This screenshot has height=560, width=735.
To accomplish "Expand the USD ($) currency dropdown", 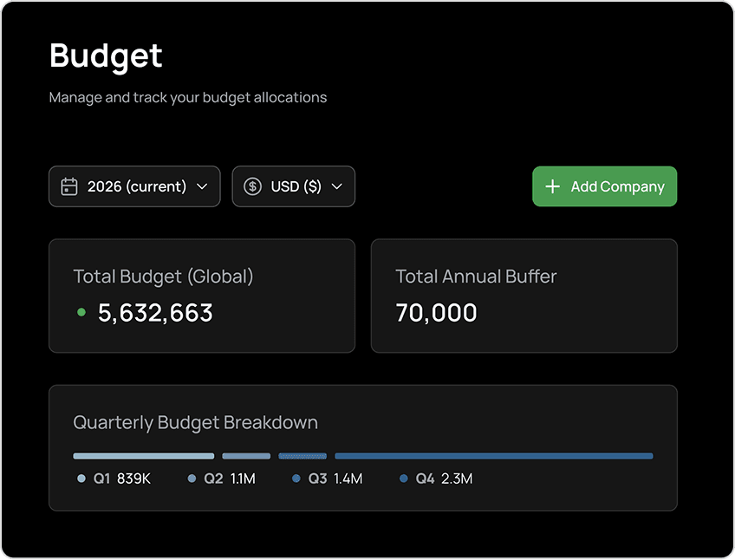I will (294, 186).
